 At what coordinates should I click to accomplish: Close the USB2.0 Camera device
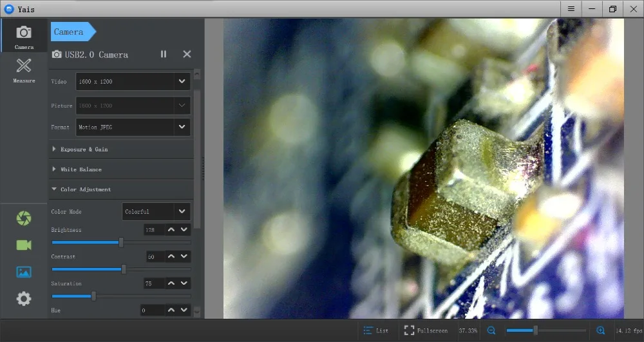click(x=187, y=54)
